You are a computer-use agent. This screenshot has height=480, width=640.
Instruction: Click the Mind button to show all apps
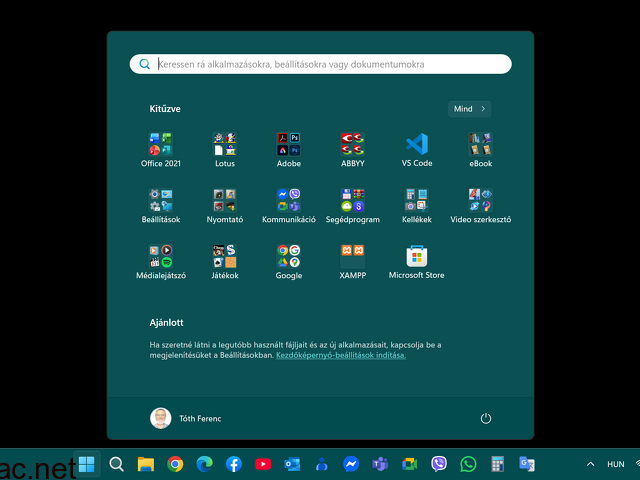(469, 109)
